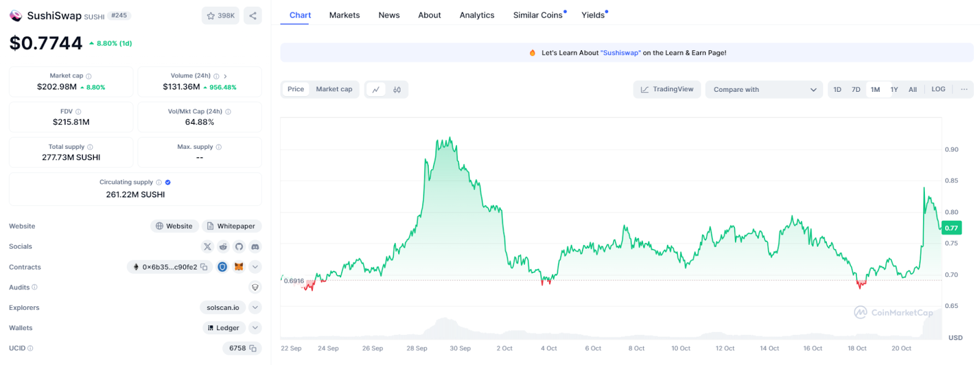Switch to the Markets tab
The width and height of the screenshot is (980, 365).
tap(345, 15)
